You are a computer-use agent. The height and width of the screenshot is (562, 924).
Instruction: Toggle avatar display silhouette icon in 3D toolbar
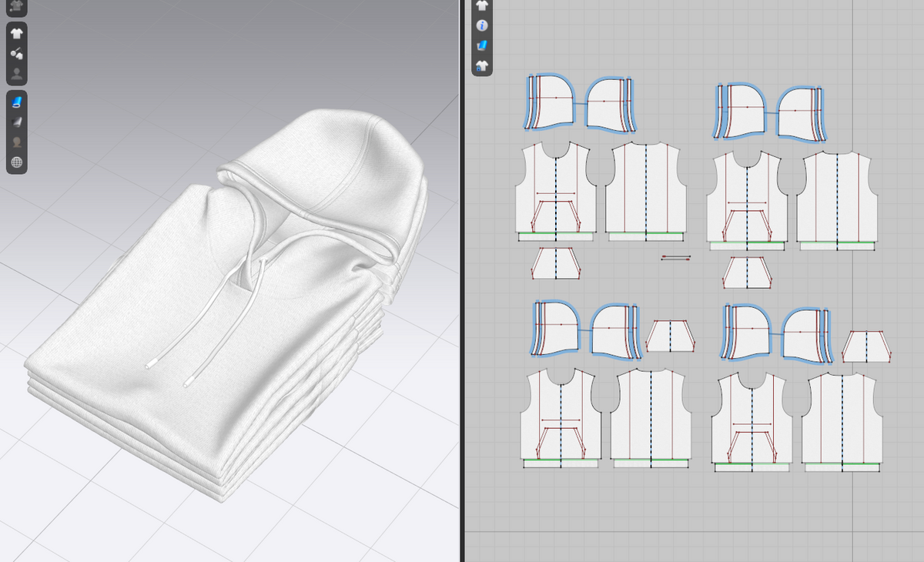(x=17, y=75)
